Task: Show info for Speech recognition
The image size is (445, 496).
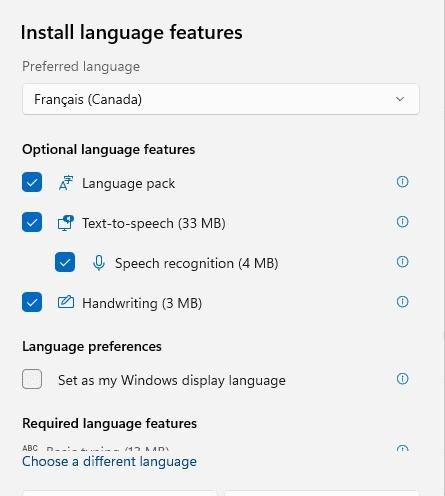Action: click(x=402, y=262)
